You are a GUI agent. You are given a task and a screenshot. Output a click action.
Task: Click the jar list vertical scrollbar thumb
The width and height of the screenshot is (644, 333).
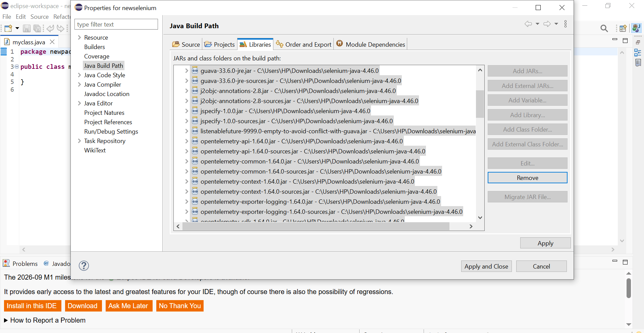[x=480, y=104]
